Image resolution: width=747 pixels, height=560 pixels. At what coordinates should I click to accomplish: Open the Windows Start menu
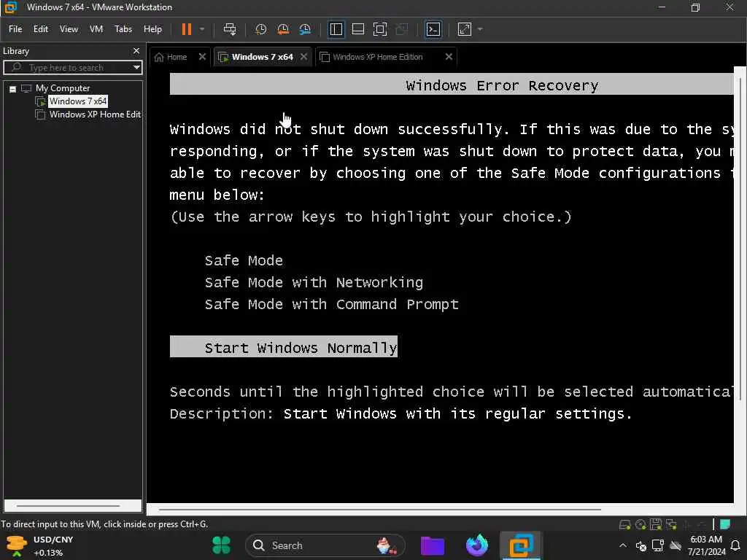[x=221, y=545]
